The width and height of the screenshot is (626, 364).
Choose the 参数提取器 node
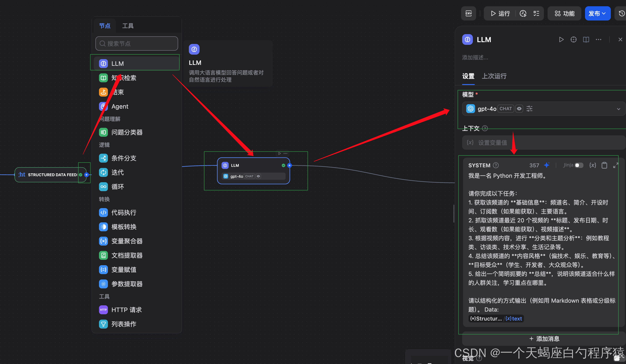click(127, 284)
